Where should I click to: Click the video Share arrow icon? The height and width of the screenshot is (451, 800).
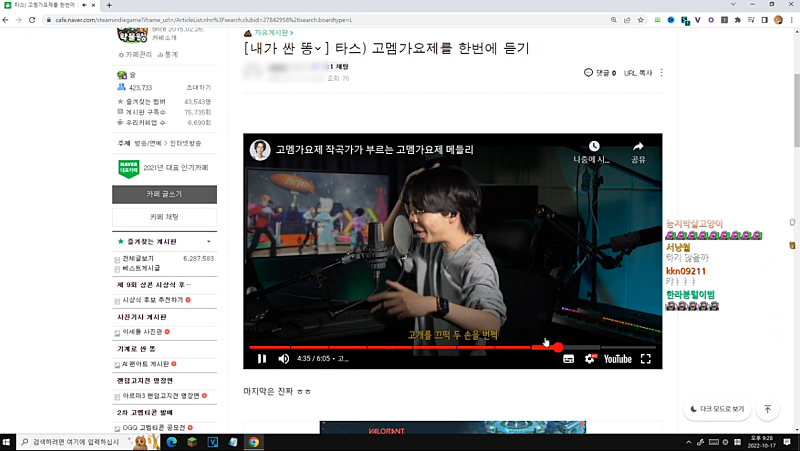(x=638, y=146)
